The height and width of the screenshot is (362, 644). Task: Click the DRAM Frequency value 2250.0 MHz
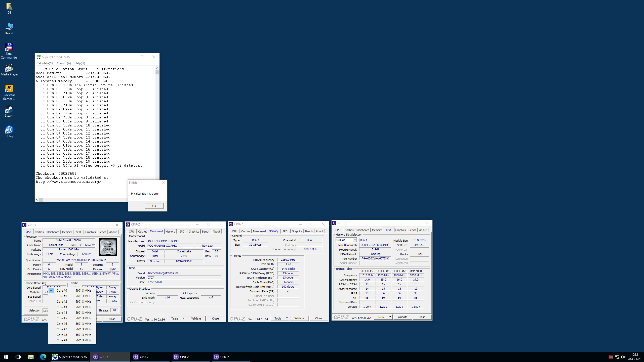(288, 260)
